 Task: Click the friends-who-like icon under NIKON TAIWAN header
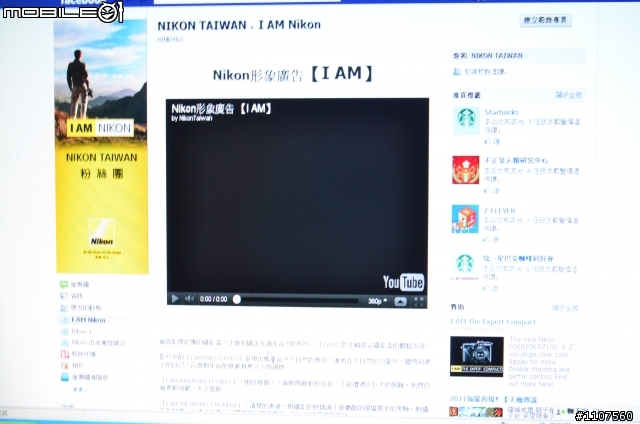point(457,71)
